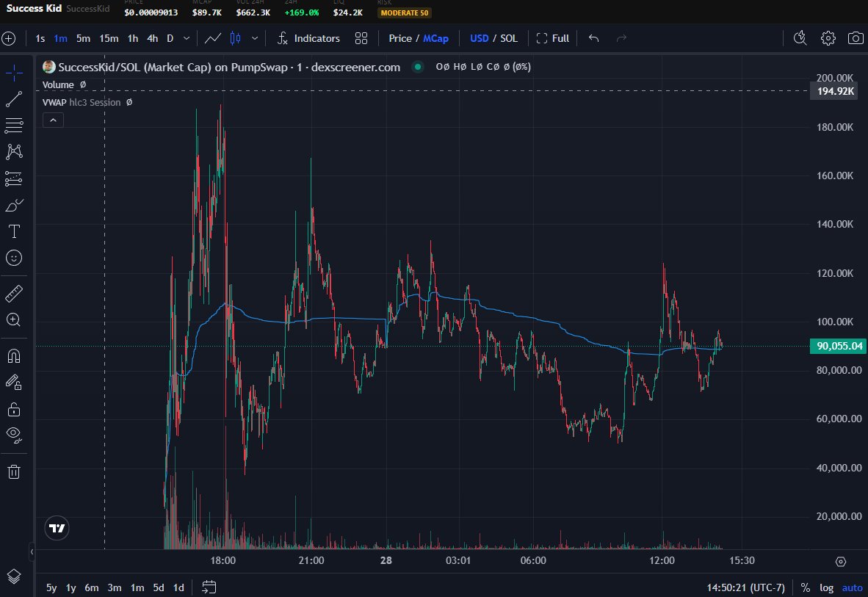868x597 pixels.
Task: Remove drawings with trash icon
Action: 14,472
